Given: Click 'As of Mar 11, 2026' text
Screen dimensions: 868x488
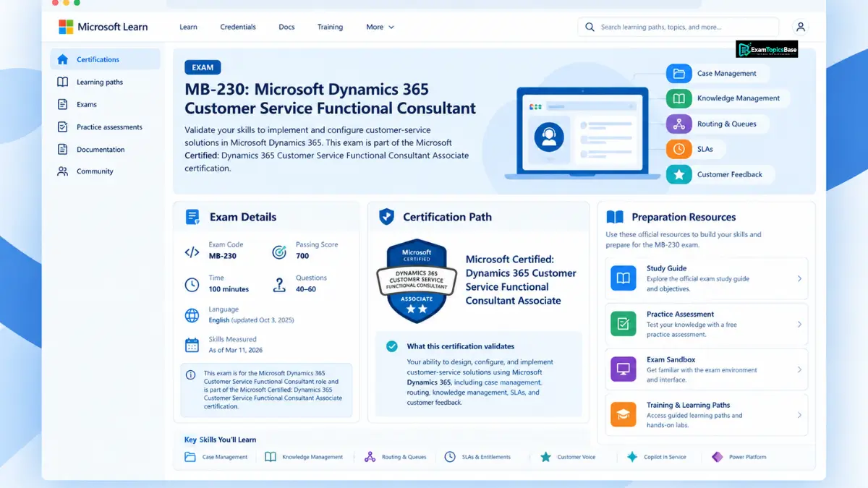Looking at the screenshot, I should [x=236, y=350].
